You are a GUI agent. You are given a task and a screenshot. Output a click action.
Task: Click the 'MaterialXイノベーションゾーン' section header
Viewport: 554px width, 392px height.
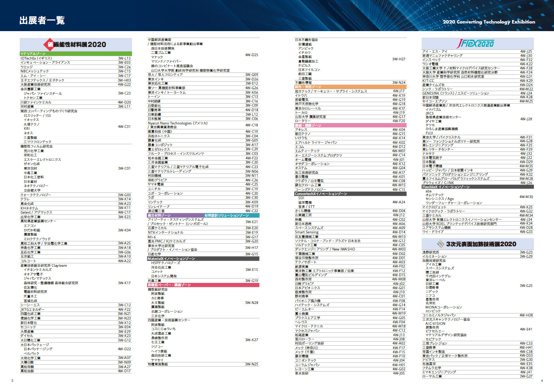(x=203, y=258)
